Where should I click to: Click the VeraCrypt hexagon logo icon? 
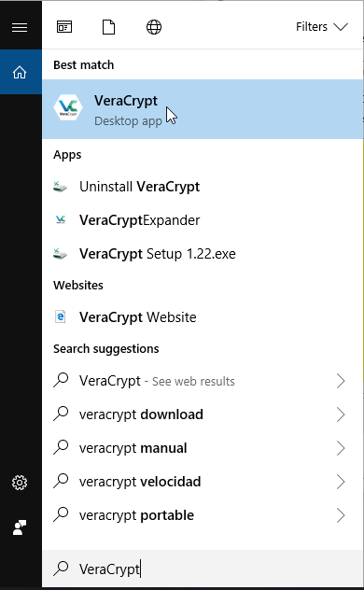pyautogui.click(x=68, y=108)
